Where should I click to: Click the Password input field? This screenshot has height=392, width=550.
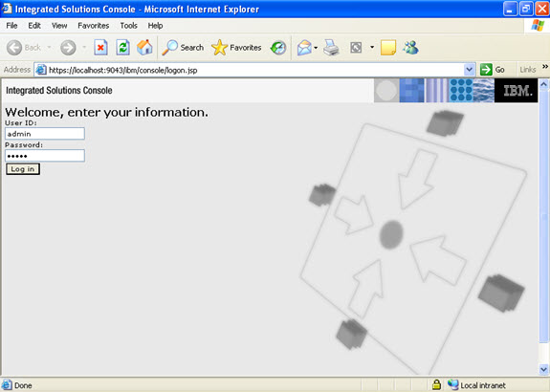click(x=45, y=156)
